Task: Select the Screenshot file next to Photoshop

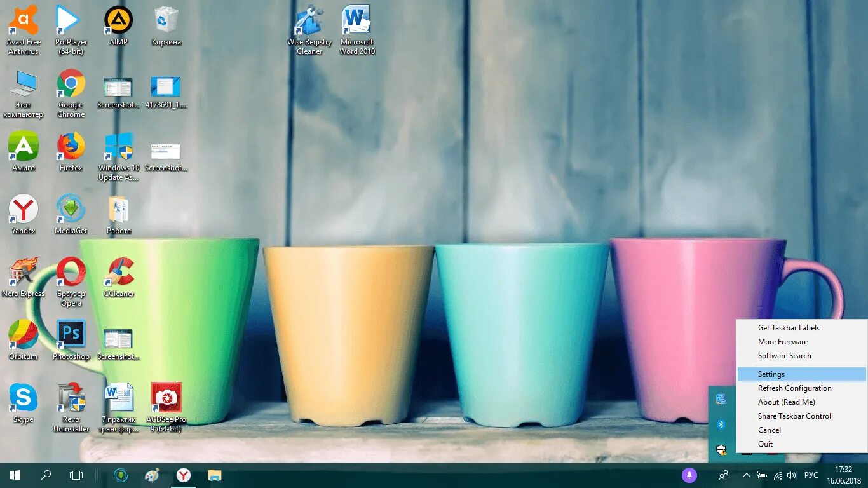Action: [x=118, y=344]
